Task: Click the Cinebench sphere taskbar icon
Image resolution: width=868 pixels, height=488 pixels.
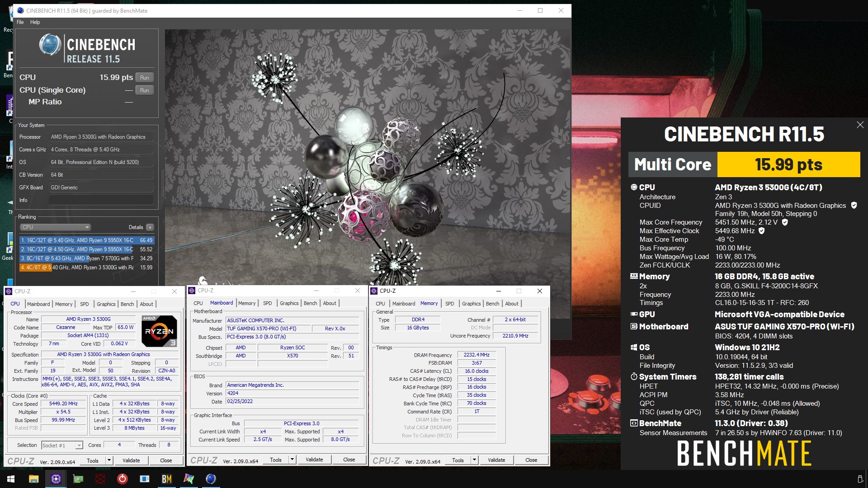Action: click(x=211, y=479)
